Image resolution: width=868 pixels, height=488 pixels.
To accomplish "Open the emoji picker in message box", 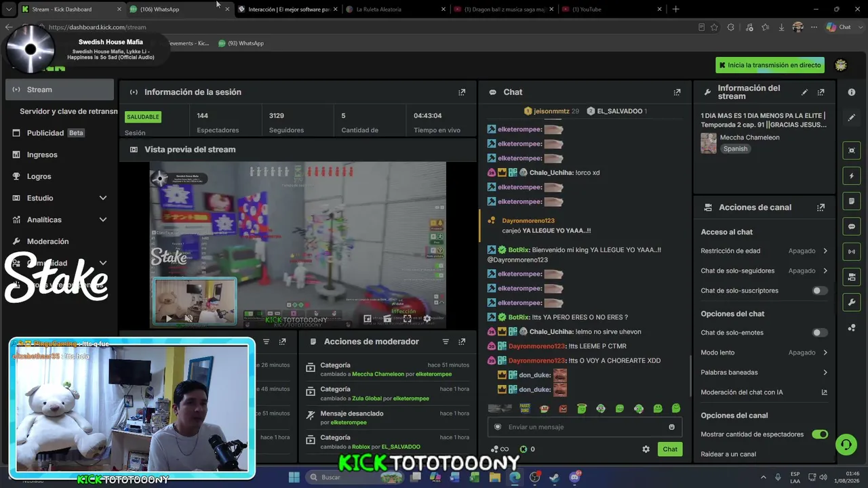I will (672, 427).
